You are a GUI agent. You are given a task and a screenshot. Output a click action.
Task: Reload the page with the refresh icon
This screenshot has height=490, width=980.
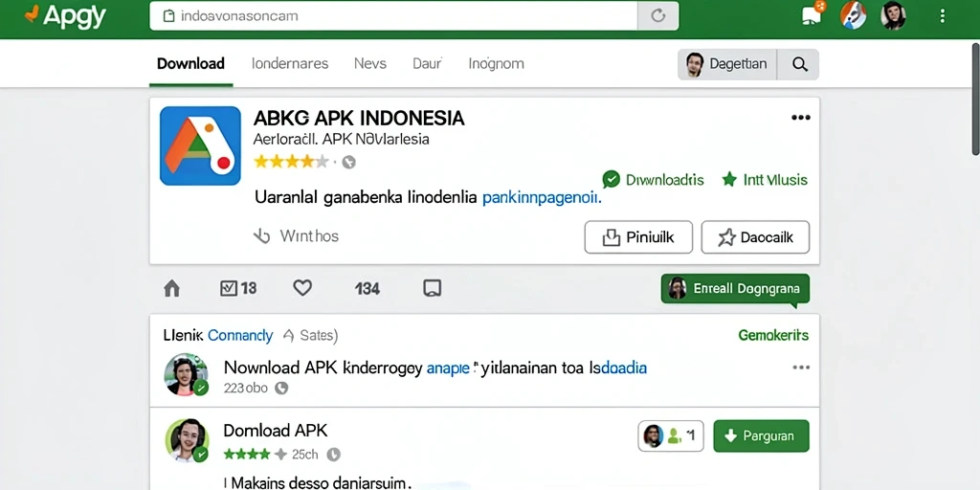[x=657, y=15]
